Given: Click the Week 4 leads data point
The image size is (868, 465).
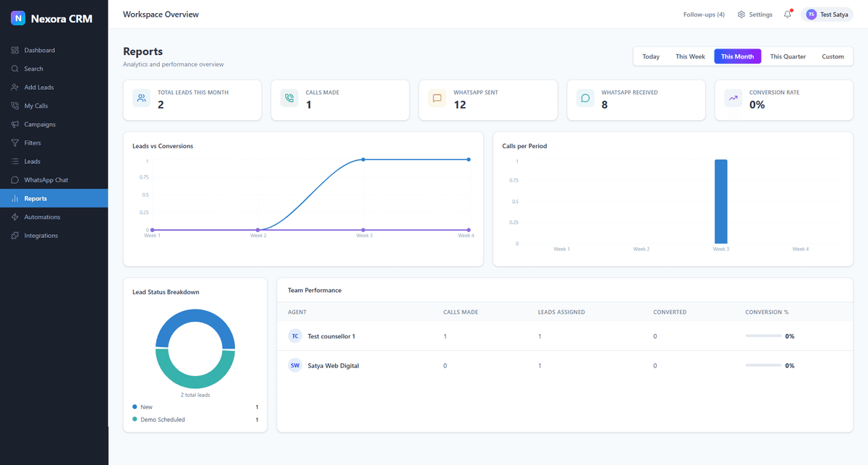Looking at the screenshot, I should click(x=469, y=160).
